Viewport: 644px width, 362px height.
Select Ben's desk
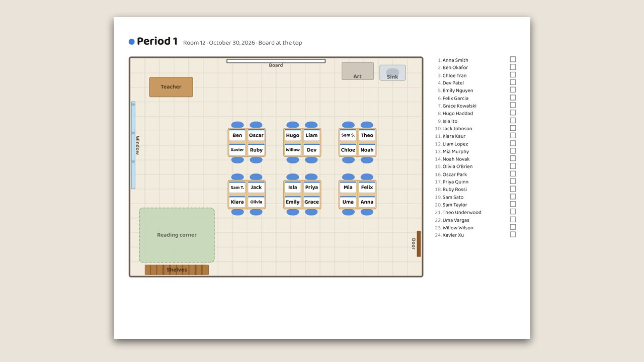coord(237,135)
